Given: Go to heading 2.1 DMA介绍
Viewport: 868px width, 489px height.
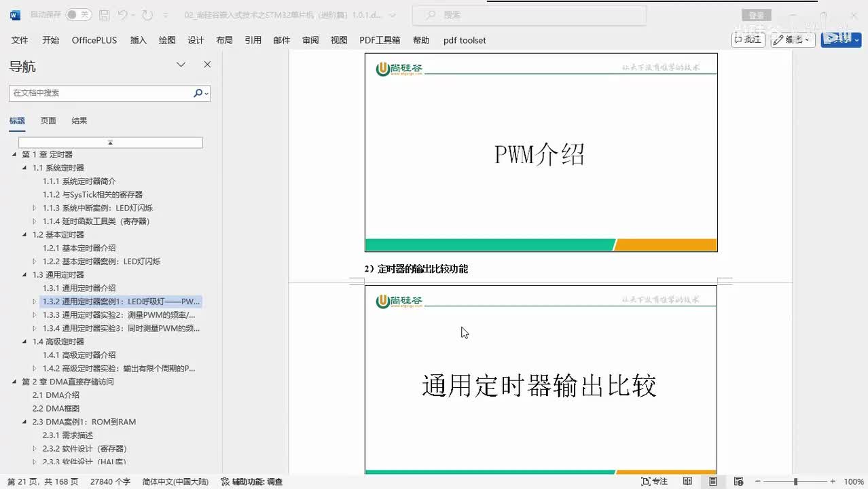Looking at the screenshot, I should coord(56,395).
